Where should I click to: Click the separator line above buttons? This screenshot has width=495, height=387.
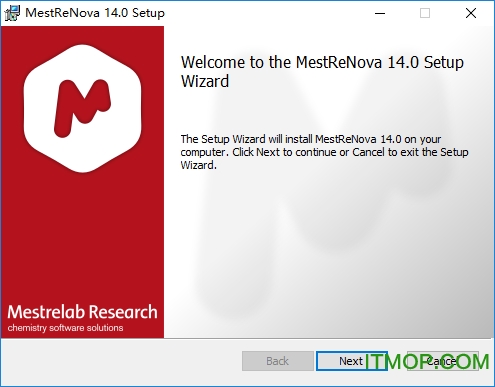(247, 338)
